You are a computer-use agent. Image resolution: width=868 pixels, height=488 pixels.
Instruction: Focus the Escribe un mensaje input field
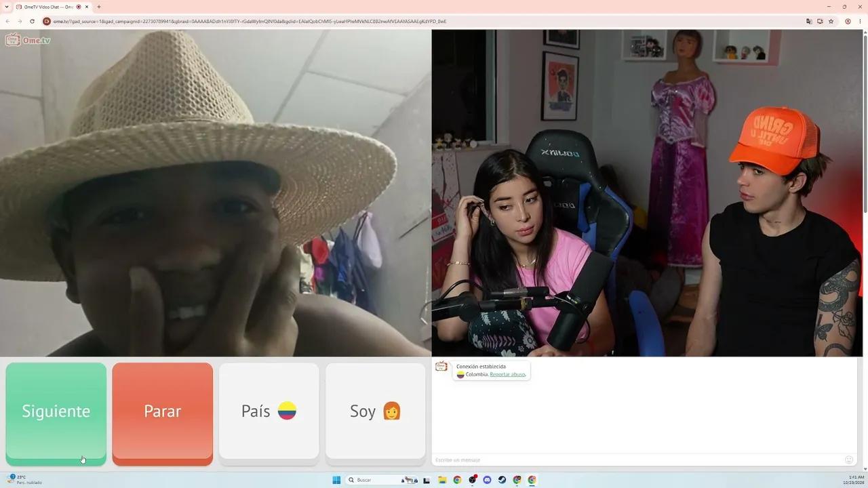point(637,460)
